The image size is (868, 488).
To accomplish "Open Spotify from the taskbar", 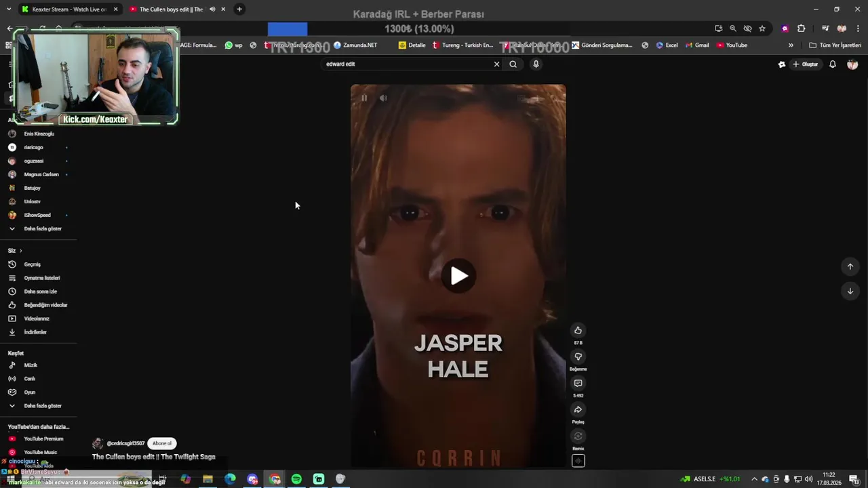I will click(x=296, y=479).
